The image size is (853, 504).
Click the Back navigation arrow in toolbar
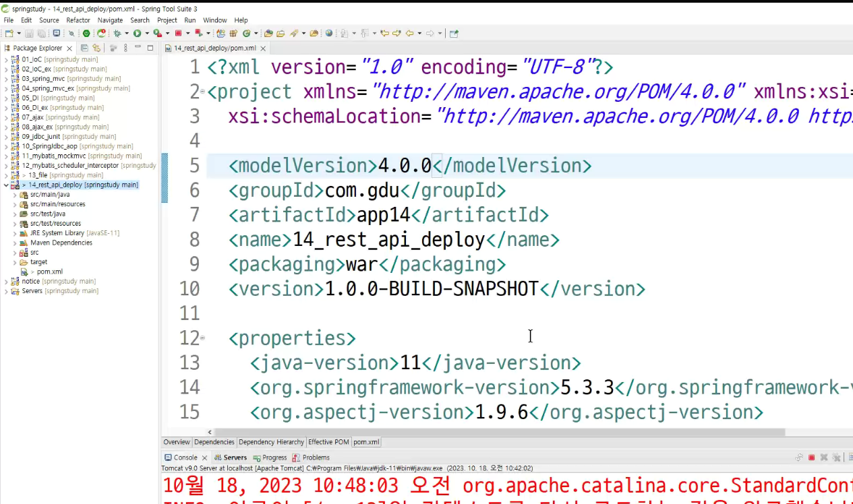(409, 33)
